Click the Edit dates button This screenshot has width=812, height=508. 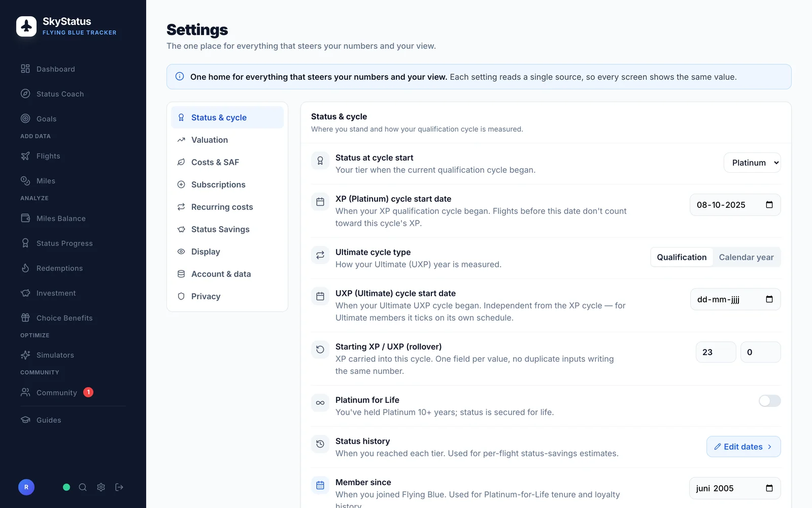coord(743,447)
